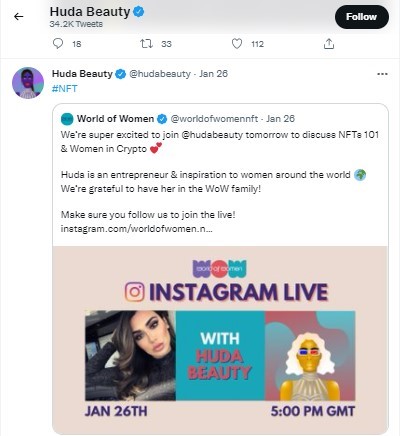Click Huda Beauty verified badge in header
The height and width of the screenshot is (436, 403).
139,12
